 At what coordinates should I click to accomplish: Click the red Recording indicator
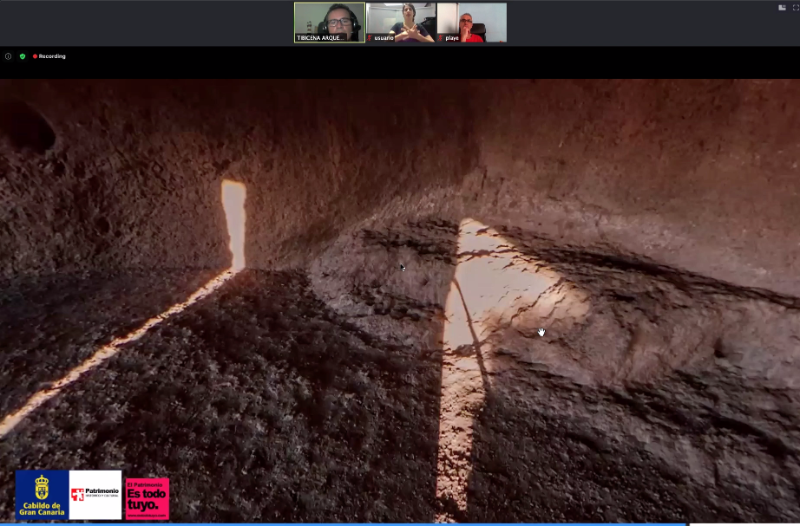pos(35,56)
